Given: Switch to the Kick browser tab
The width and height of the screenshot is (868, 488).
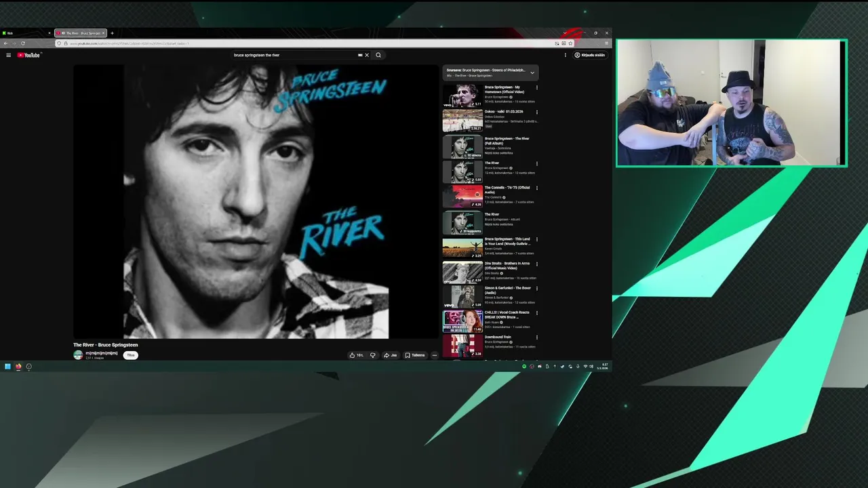Looking at the screenshot, I should click(x=24, y=33).
